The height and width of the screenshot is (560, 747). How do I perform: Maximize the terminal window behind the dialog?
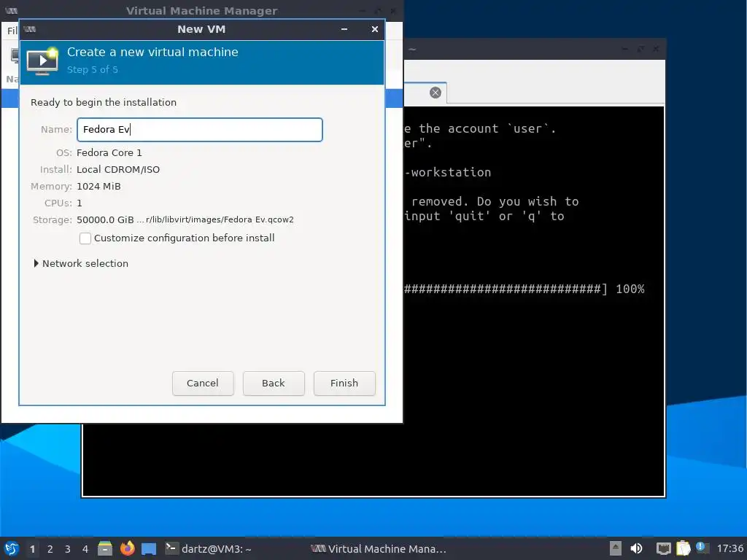click(640, 49)
